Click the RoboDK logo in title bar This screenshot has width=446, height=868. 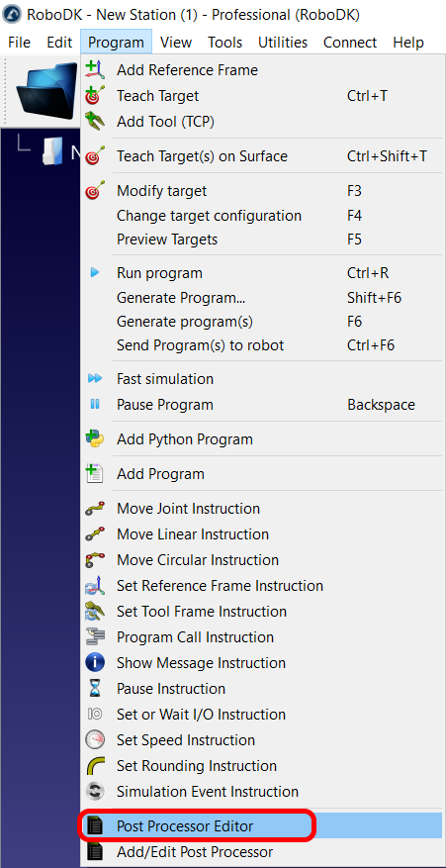point(13,15)
